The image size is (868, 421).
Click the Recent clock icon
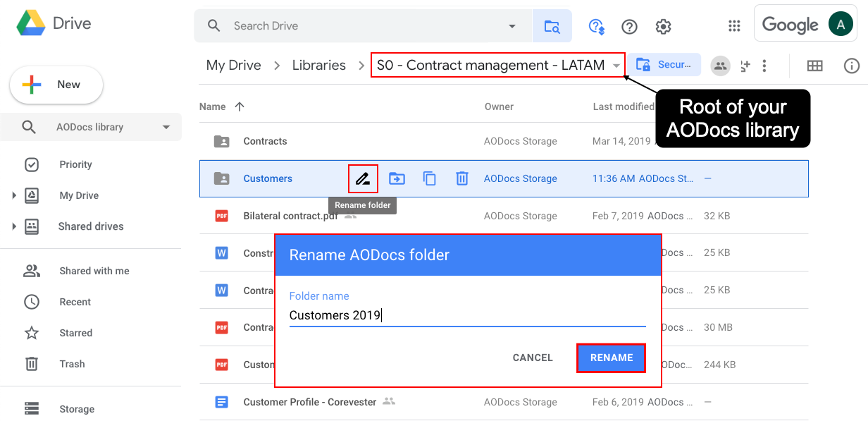(x=32, y=302)
